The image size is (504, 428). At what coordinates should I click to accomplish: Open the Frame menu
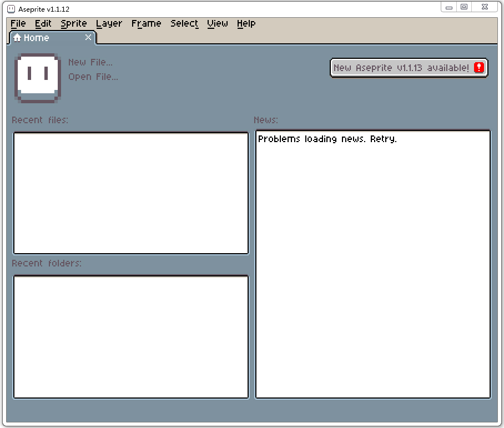pos(145,23)
